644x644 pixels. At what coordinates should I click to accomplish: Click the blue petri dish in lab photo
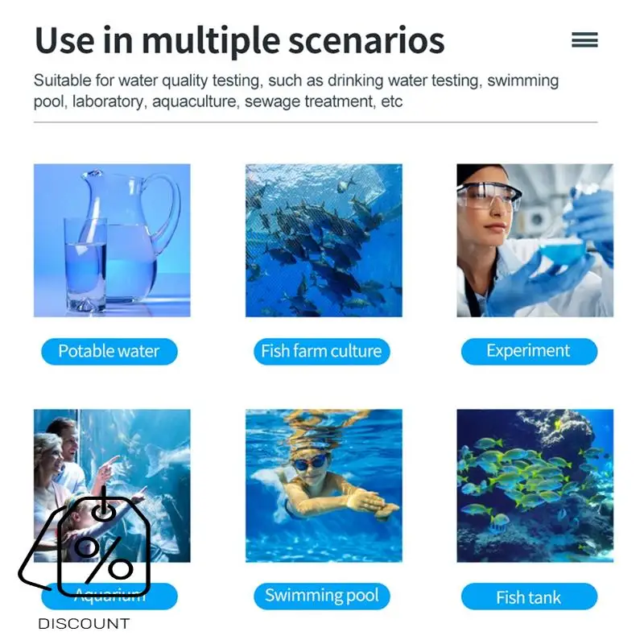(562, 250)
